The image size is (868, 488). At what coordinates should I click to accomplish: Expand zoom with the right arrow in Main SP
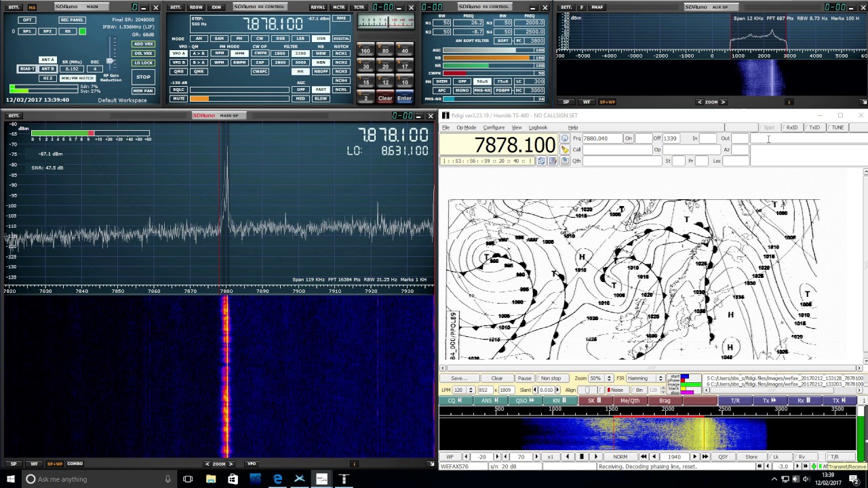pyautogui.click(x=231, y=464)
